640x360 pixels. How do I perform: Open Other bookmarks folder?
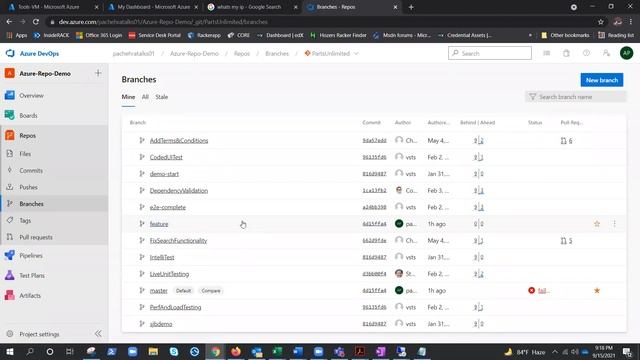click(x=565, y=35)
